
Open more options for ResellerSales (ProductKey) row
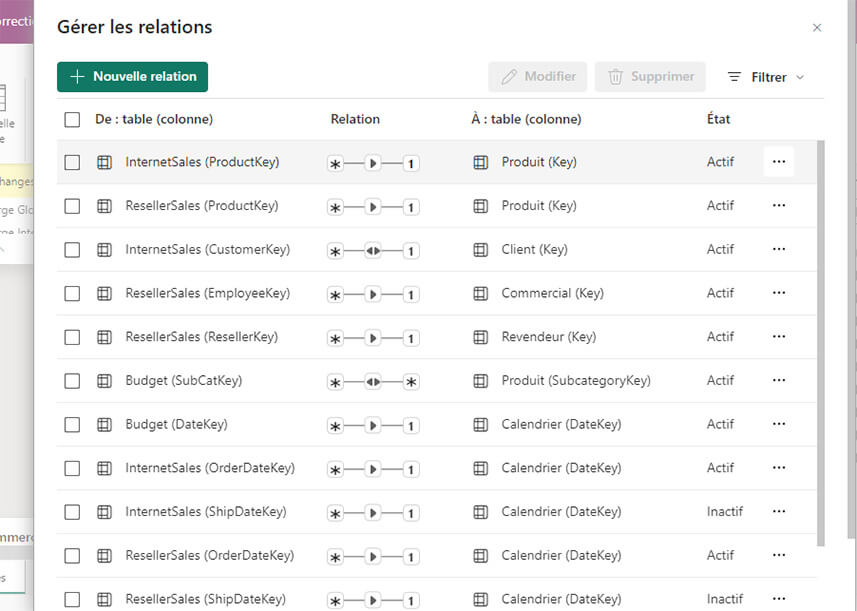click(779, 205)
